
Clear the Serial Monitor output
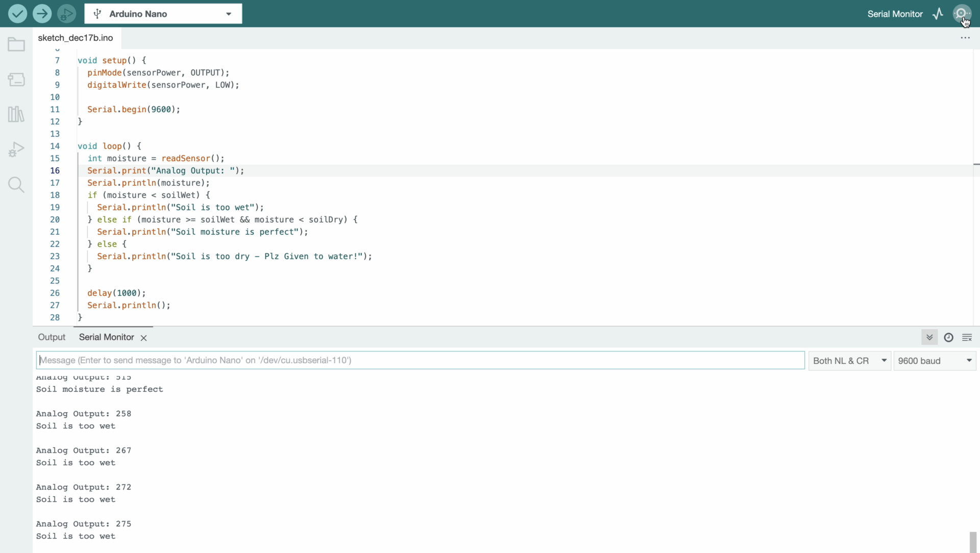(967, 338)
